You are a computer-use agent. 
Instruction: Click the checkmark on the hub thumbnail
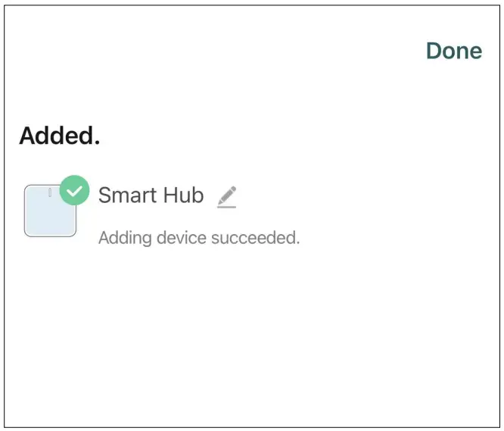pos(74,191)
